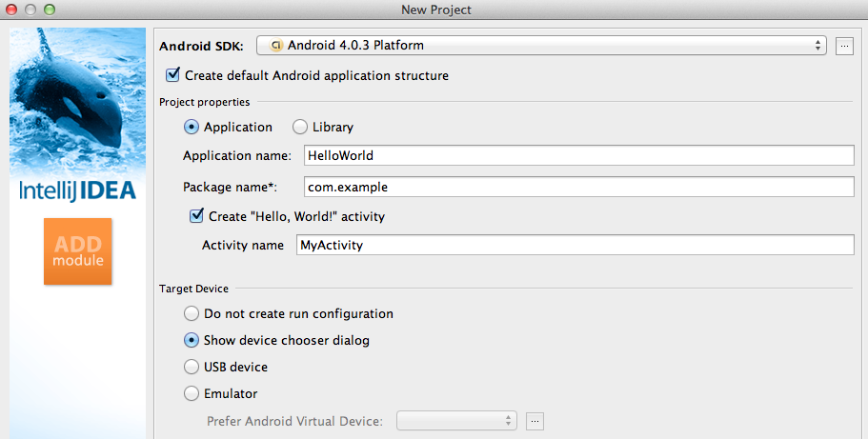
Task: Minimize the New Project window
Action: 30,10
